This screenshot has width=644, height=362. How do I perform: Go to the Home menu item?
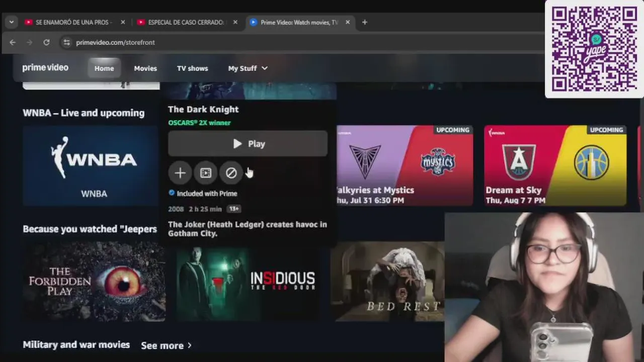tap(104, 68)
